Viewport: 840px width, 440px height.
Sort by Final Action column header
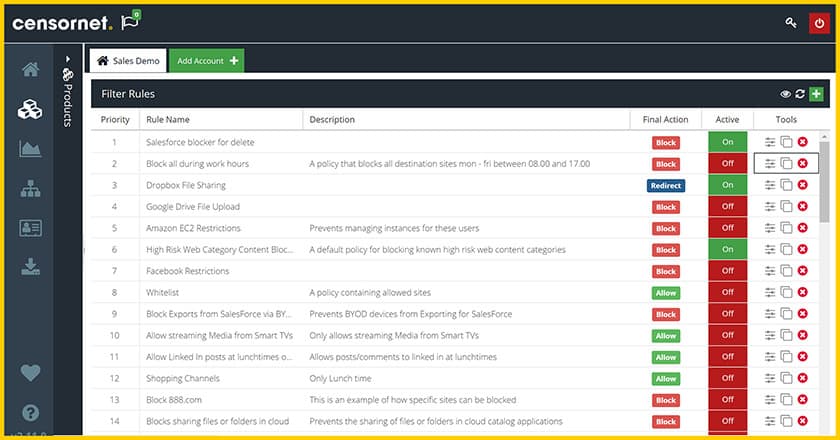pos(665,120)
